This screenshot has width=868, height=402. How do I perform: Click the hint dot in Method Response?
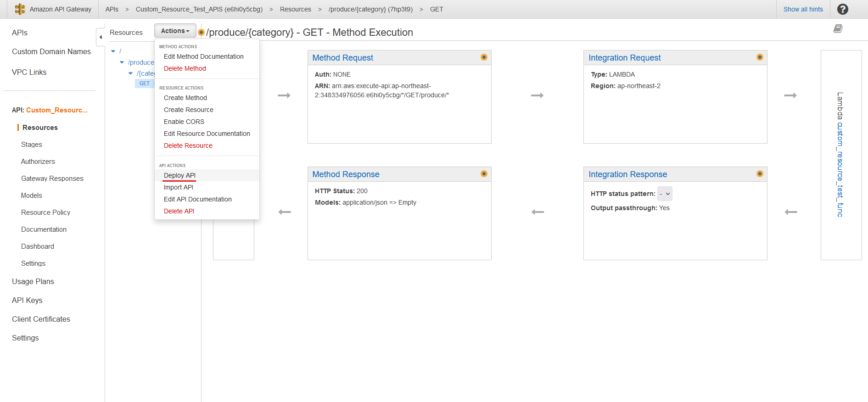[x=484, y=174]
